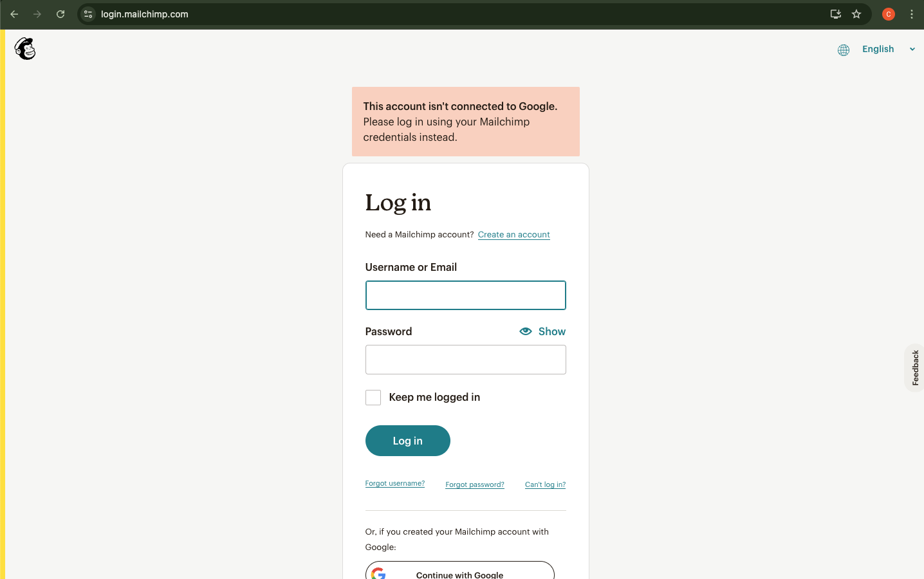Viewport: 924px width, 579px height.
Task: Click the Keep me logged in label
Action: [x=434, y=398]
